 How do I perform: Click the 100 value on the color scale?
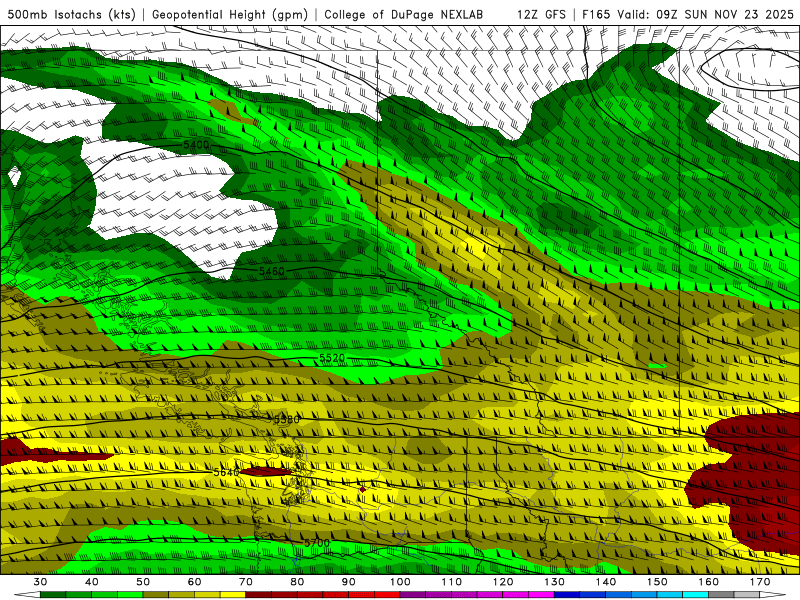(401, 582)
